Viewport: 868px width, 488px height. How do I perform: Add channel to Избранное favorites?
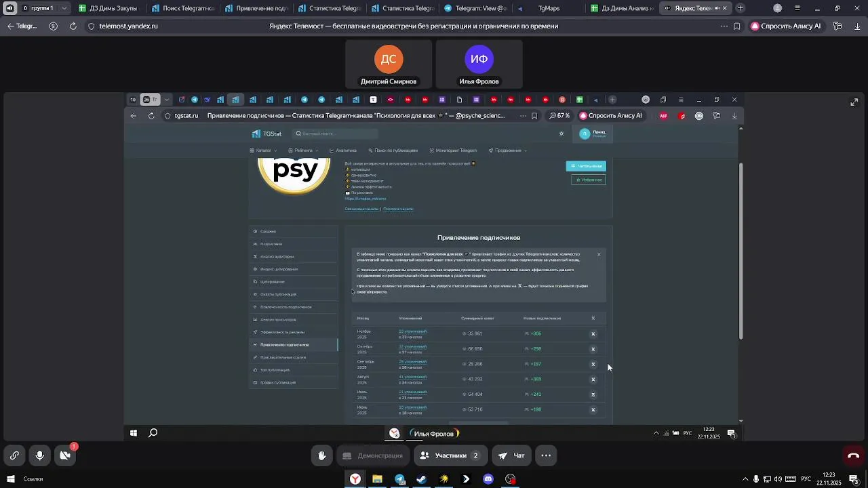(x=589, y=180)
